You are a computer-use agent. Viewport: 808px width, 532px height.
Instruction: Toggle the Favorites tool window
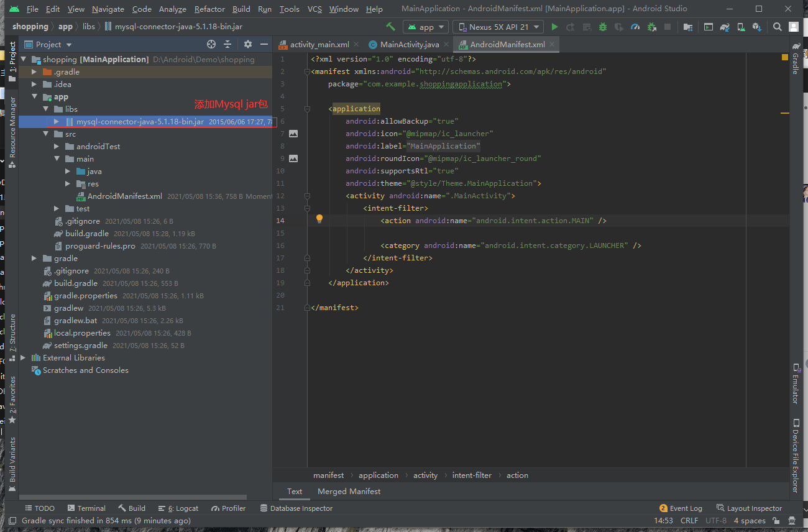click(12, 400)
